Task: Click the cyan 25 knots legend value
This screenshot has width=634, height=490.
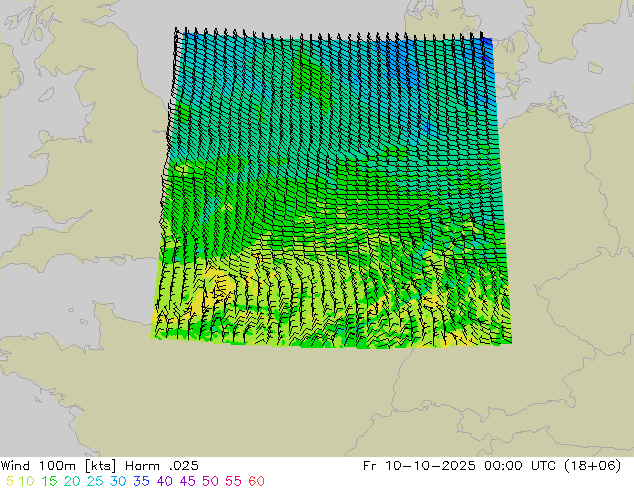Action: click(x=95, y=481)
